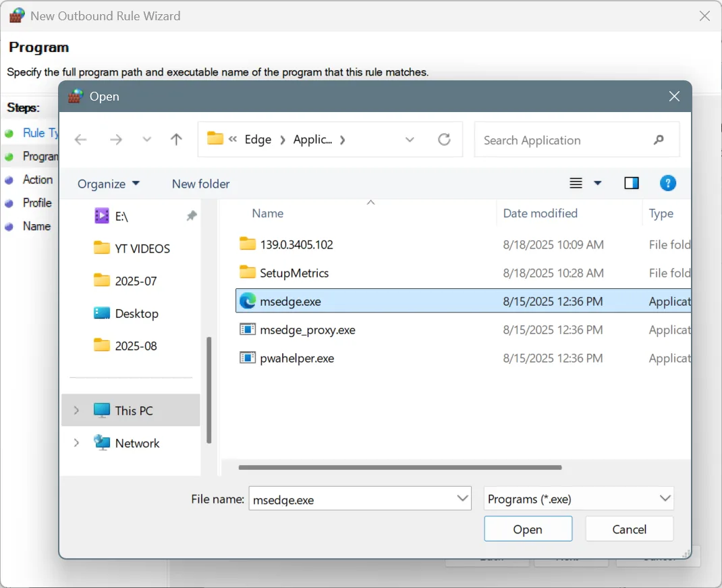722x588 pixels.
Task: Select the Edge breadcrumb segment
Action: pos(258,139)
